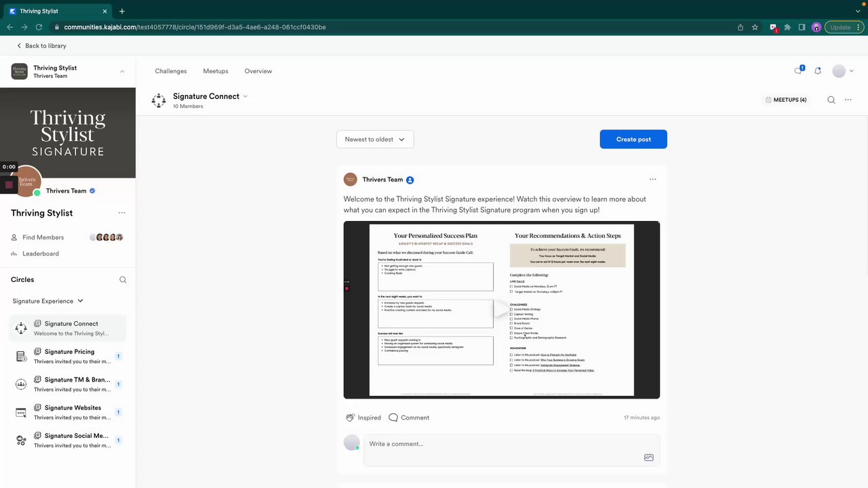Select the Signature Websites circle
Image resolution: width=868 pixels, height=488 pixels.
click(x=68, y=412)
